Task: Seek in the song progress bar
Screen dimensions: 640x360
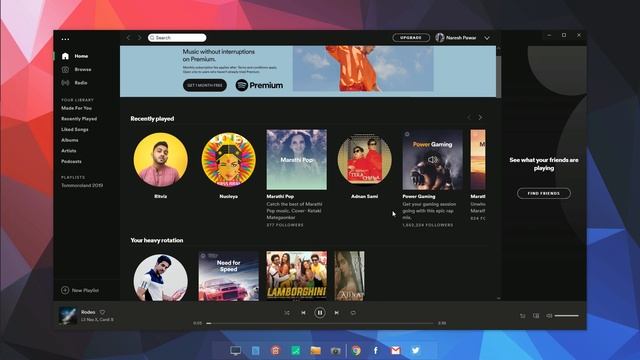Action: tap(320, 323)
